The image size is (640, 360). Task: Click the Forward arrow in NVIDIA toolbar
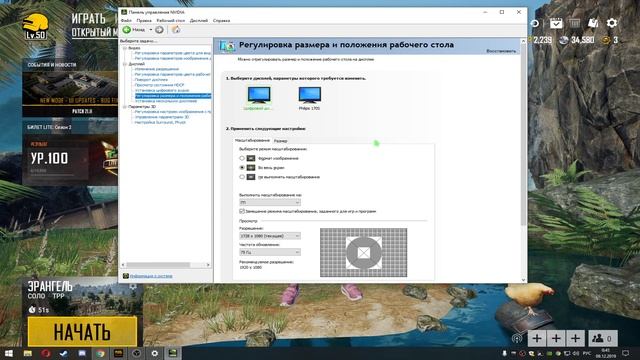(x=160, y=30)
